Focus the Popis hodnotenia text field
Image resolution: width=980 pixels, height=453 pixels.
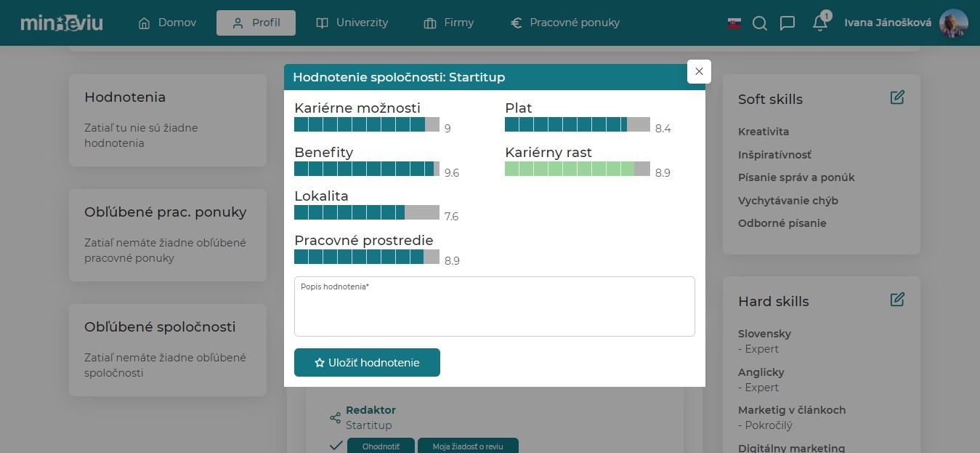(x=494, y=310)
